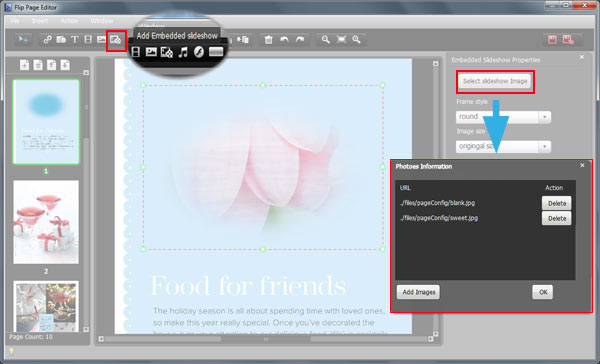Select the arrow selection tool in toolbar
Screen dimensions: 600x364
[x=23, y=39]
